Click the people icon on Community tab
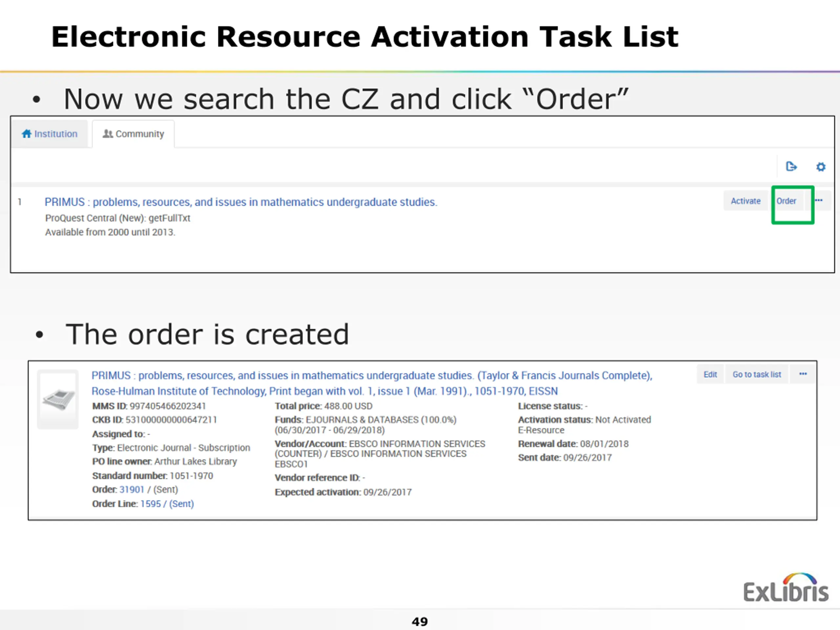The width and height of the screenshot is (840, 630). [108, 134]
